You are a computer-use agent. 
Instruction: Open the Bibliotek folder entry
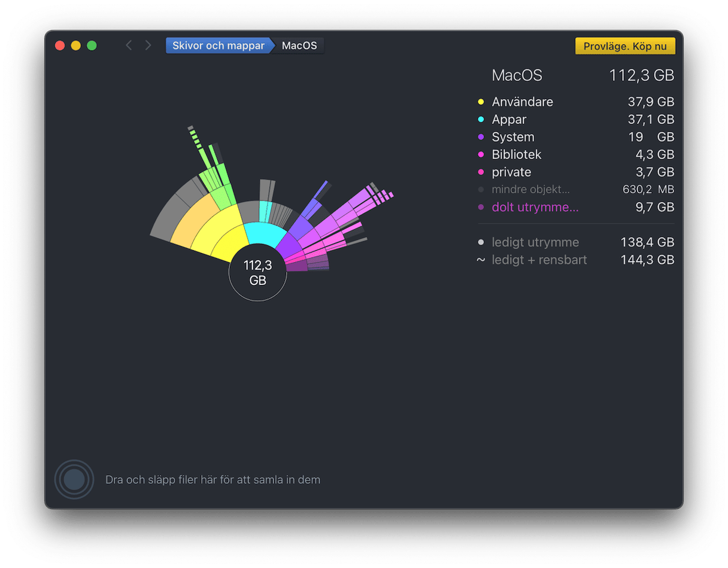tap(575, 154)
